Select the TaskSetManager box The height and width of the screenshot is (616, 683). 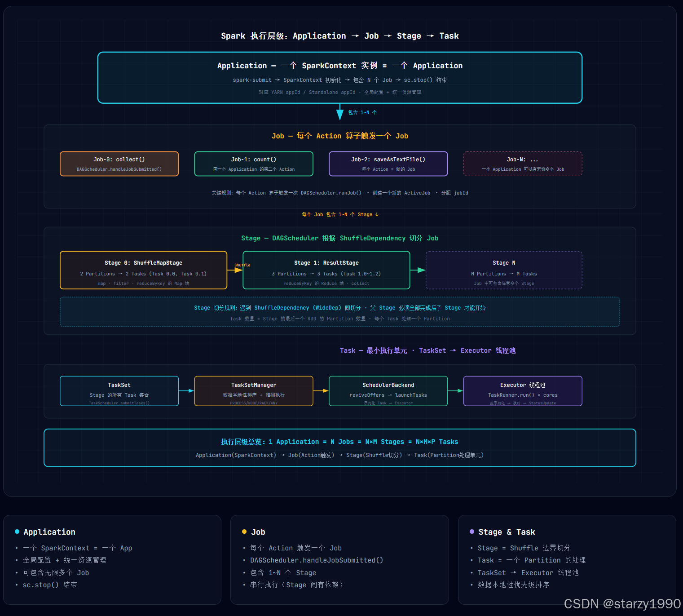pos(254,391)
